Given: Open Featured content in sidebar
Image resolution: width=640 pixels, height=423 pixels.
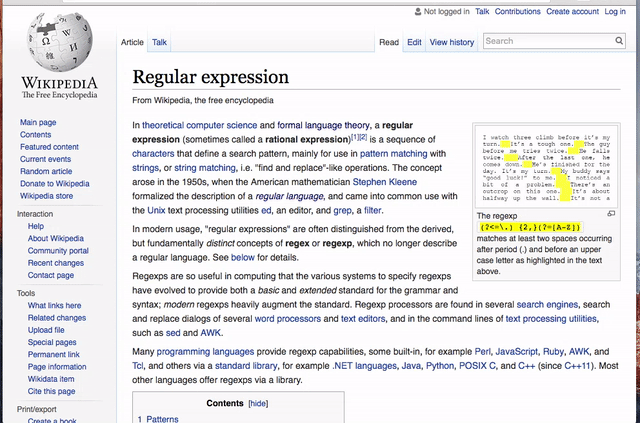Looking at the screenshot, I should pyautogui.click(x=49, y=147).
